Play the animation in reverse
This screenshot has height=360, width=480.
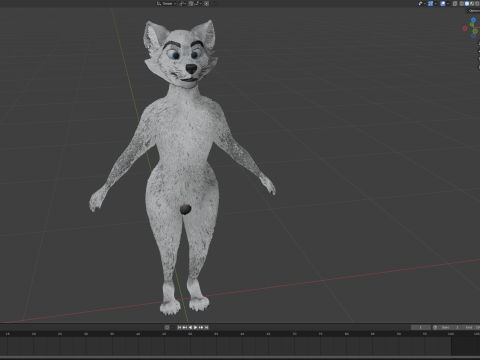[x=190, y=327]
